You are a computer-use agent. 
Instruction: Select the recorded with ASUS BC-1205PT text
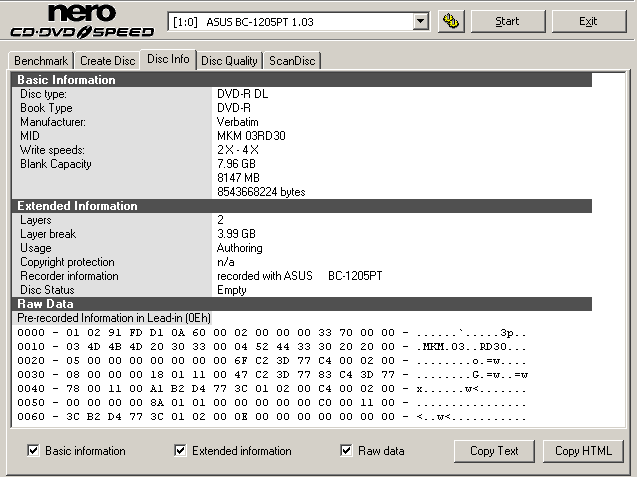click(299, 276)
